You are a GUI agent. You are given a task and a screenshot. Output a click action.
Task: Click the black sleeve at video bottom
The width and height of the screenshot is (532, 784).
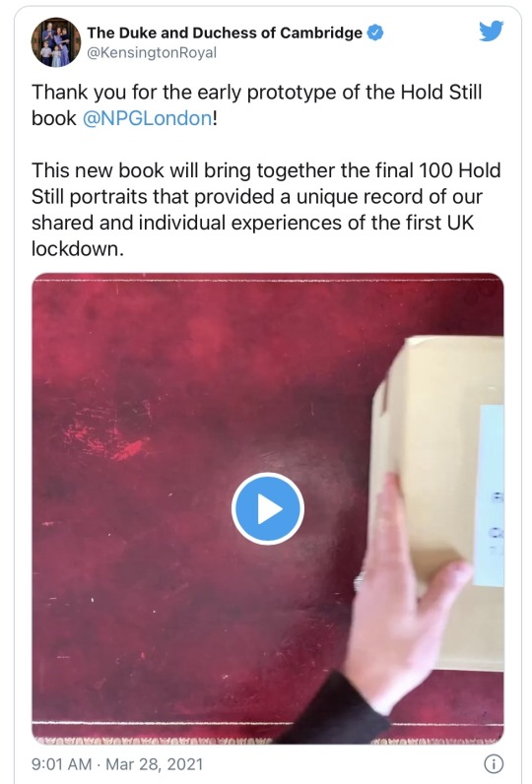pyautogui.click(x=338, y=710)
